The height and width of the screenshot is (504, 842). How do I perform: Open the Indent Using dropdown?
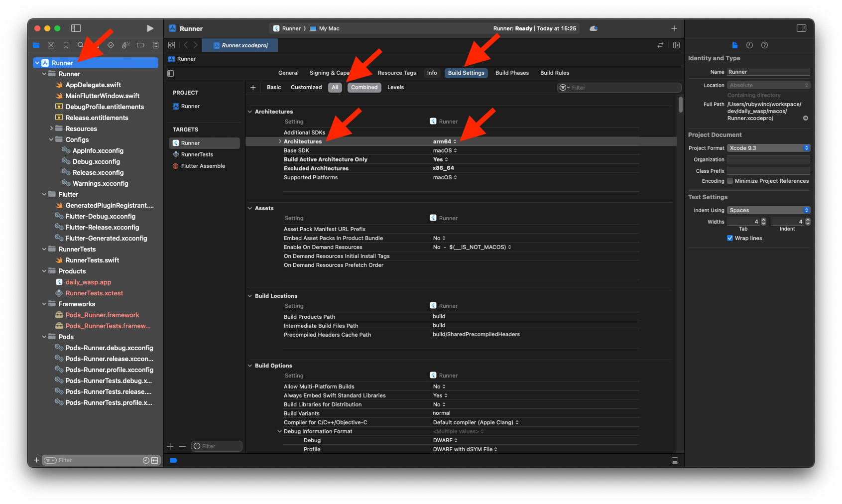pyautogui.click(x=768, y=210)
